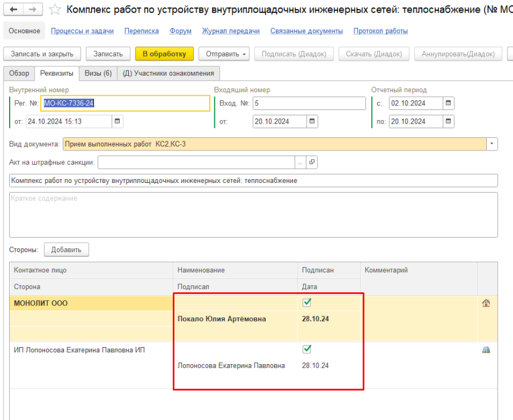Open calendar for report period end date
The height and width of the screenshot is (420, 513).
[x=449, y=121]
